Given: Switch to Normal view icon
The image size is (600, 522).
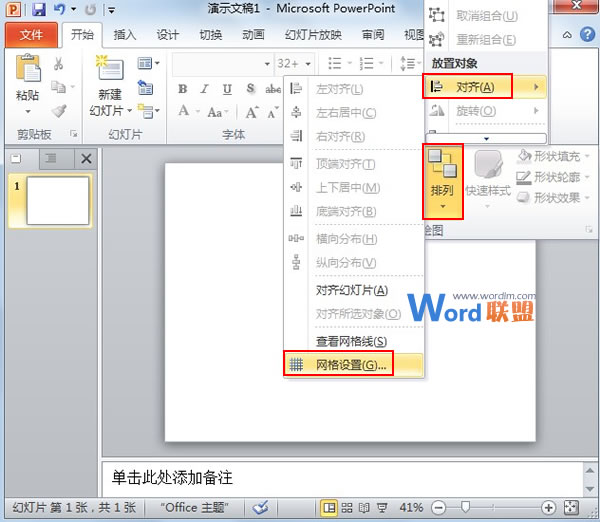Looking at the screenshot, I should click(x=329, y=508).
